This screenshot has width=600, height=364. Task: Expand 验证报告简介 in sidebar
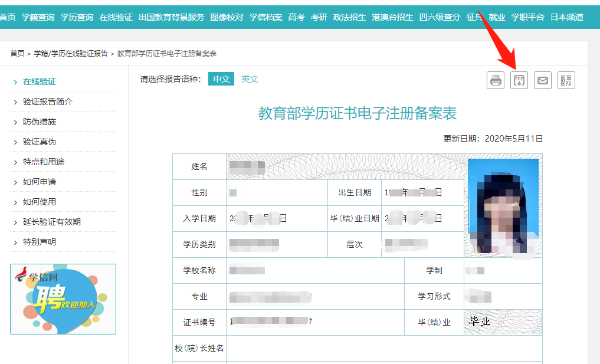tap(48, 101)
